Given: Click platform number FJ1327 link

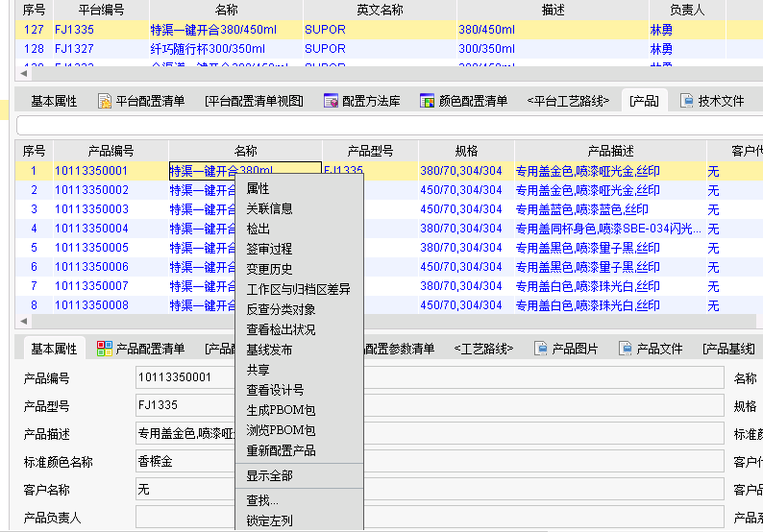Looking at the screenshot, I should coord(75,48).
